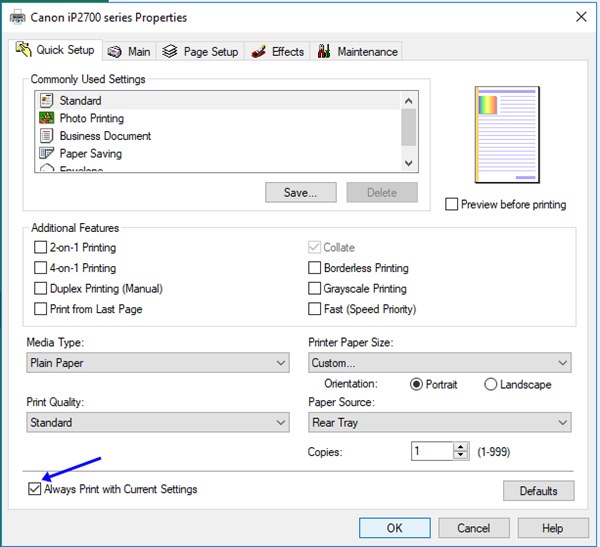Click the Defaults button
This screenshot has width=600, height=547.
click(x=538, y=491)
